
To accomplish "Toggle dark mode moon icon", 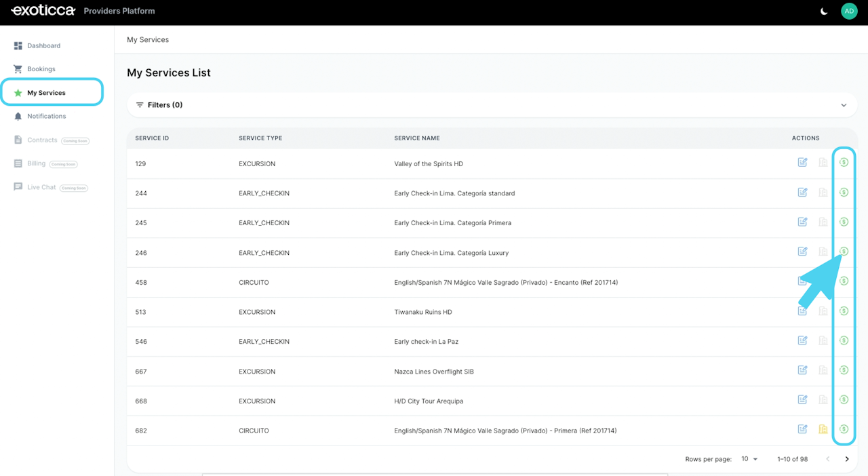I will coord(824,11).
